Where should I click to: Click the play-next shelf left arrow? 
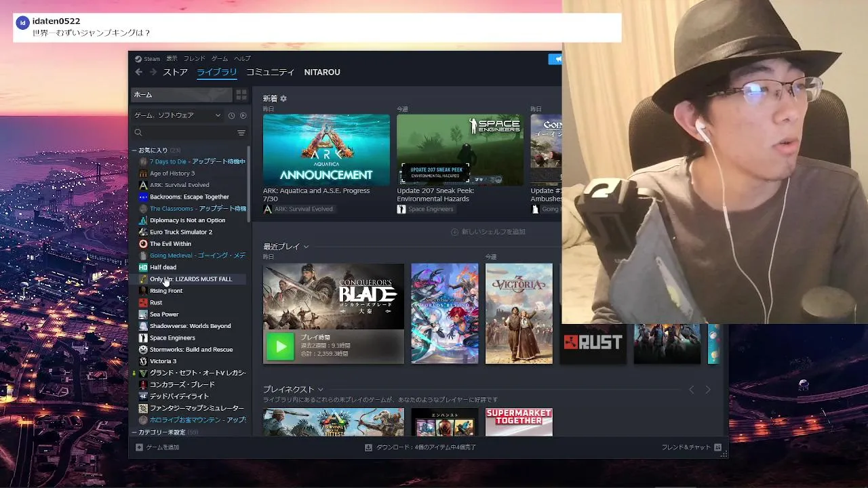point(692,390)
